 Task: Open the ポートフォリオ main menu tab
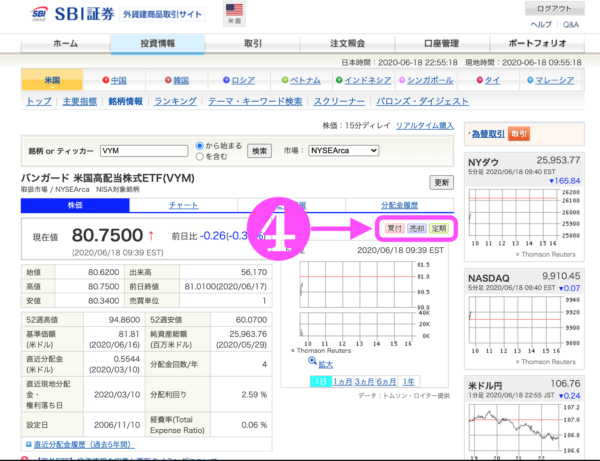click(537, 43)
